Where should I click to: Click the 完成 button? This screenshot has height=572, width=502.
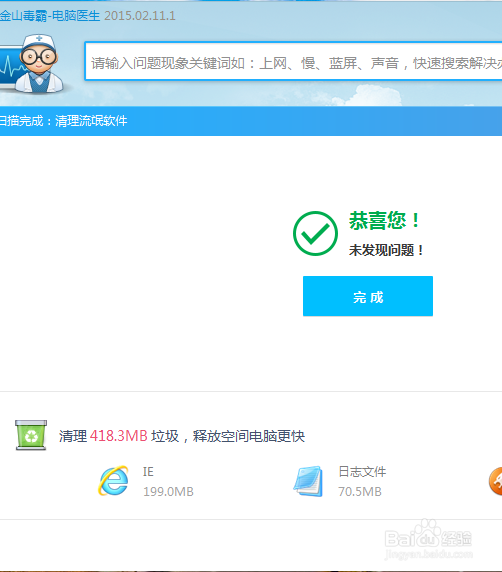[368, 296]
